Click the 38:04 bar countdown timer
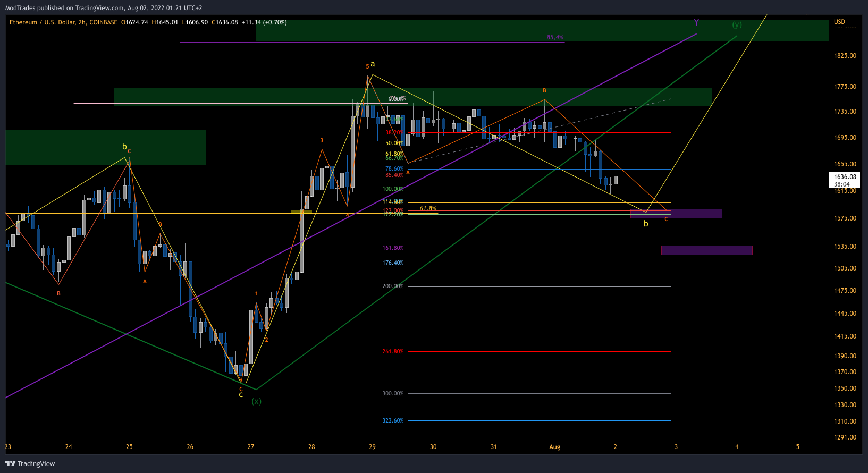Viewport: 868px width, 473px height. pyautogui.click(x=842, y=184)
